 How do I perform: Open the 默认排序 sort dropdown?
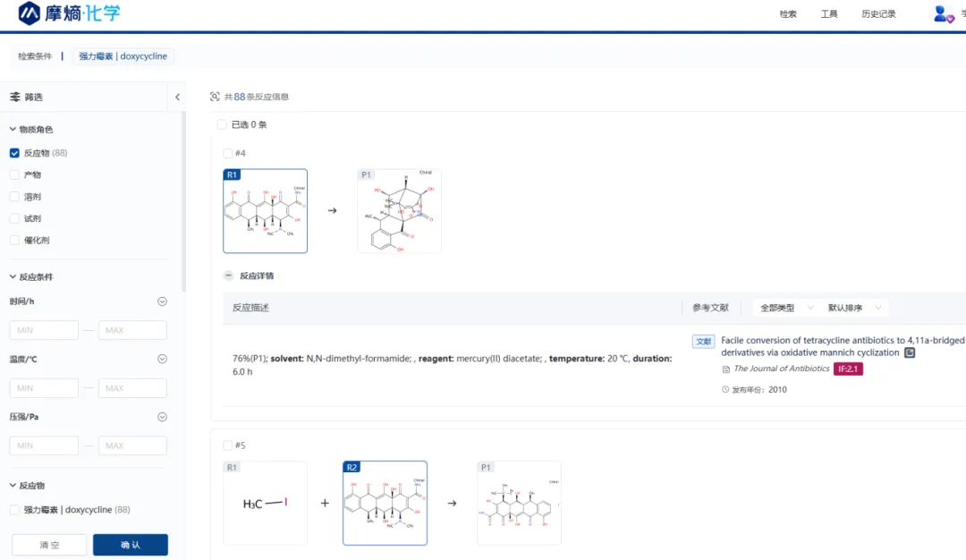point(855,308)
